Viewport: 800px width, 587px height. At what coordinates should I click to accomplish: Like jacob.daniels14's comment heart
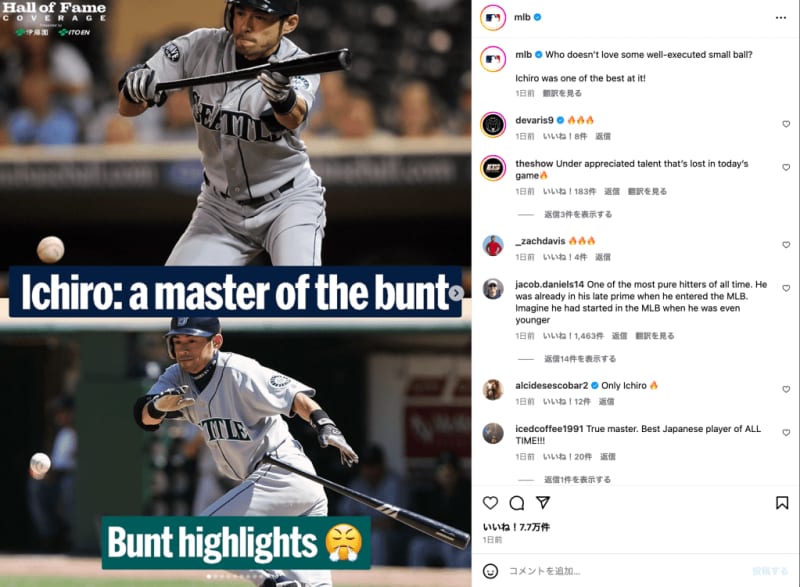pyautogui.click(x=786, y=288)
